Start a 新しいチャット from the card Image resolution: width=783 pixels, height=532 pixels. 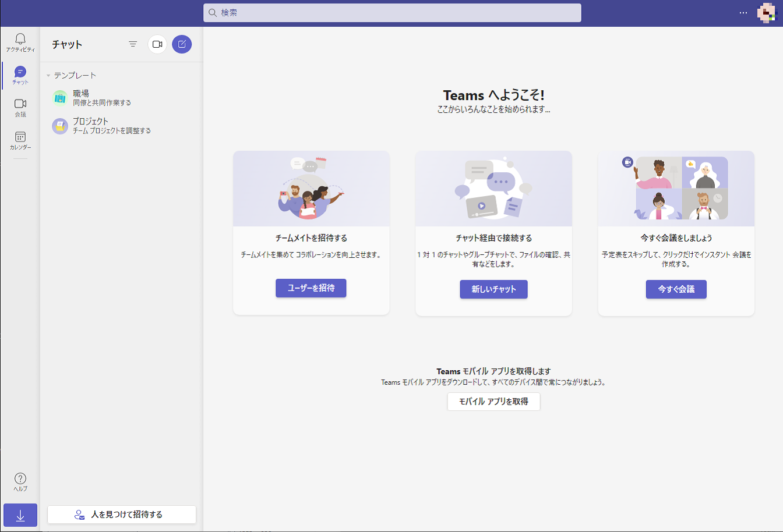pos(493,289)
